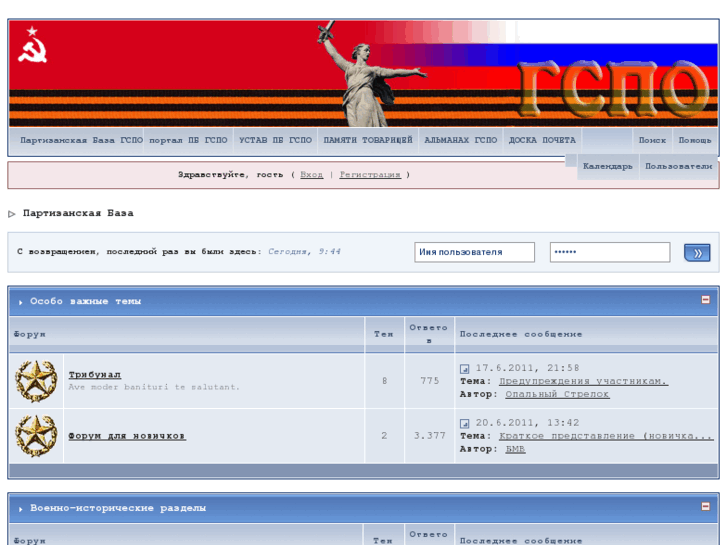Click the ГСПО header banner image

click(x=364, y=73)
